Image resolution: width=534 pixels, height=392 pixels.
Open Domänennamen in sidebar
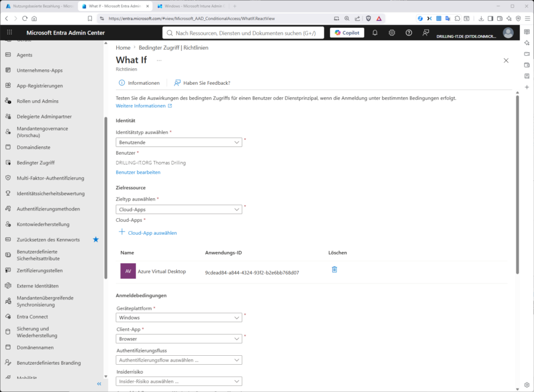[35, 348]
